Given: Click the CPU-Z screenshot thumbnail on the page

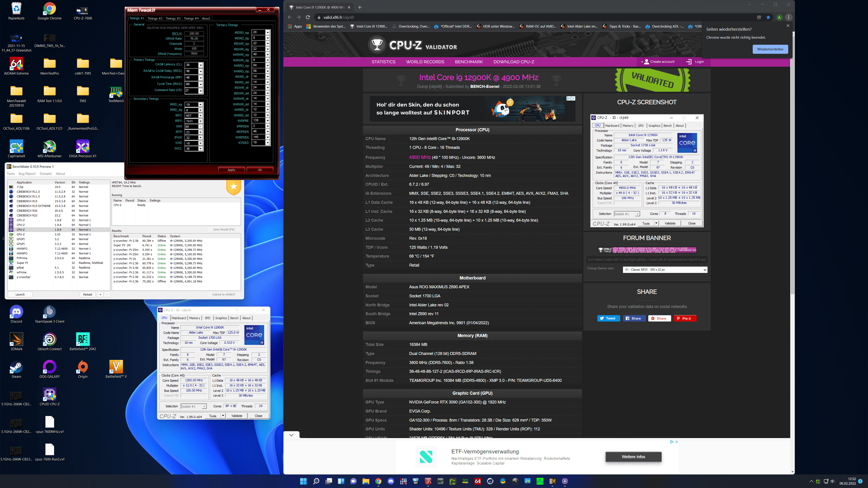Looking at the screenshot, I should point(647,171).
